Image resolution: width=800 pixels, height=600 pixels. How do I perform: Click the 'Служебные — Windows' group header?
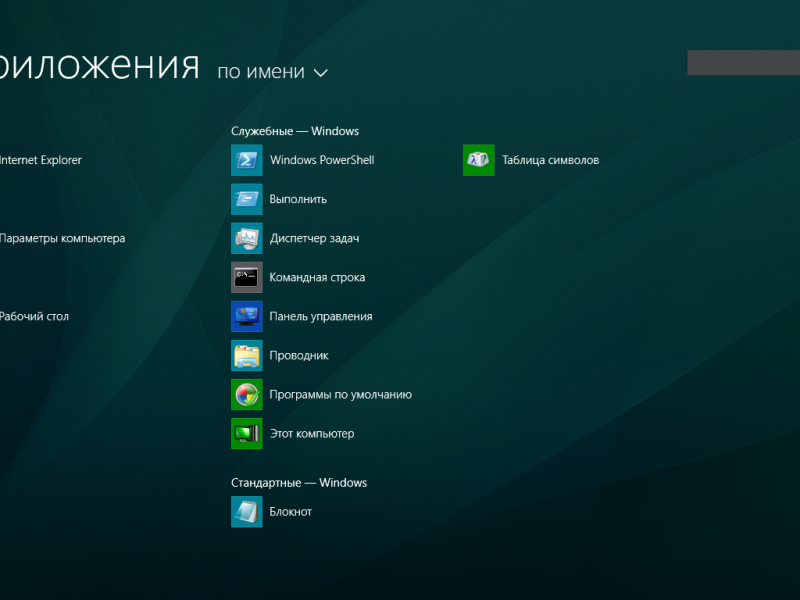(295, 131)
